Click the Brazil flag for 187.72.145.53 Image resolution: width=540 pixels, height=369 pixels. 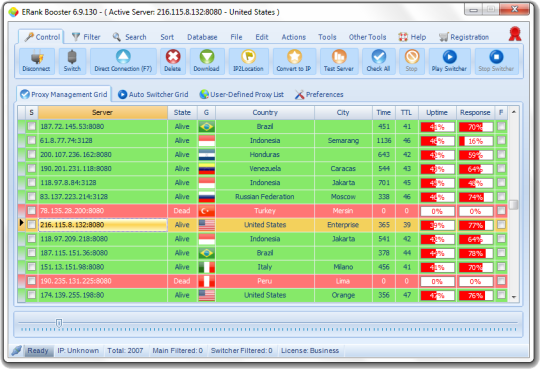pyautogui.click(x=207, y=126)
